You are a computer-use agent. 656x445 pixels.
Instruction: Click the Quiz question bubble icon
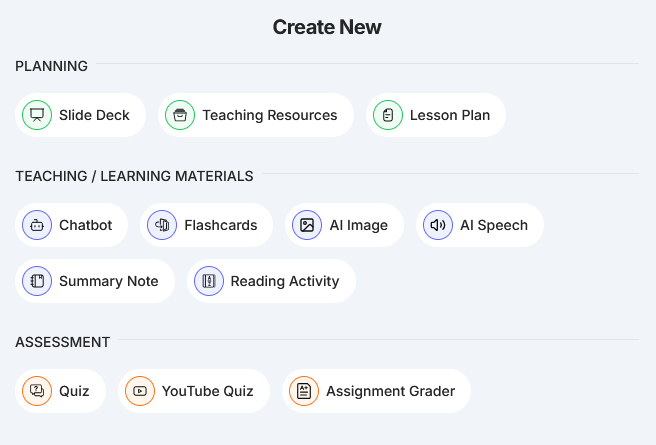click(37, 391)
